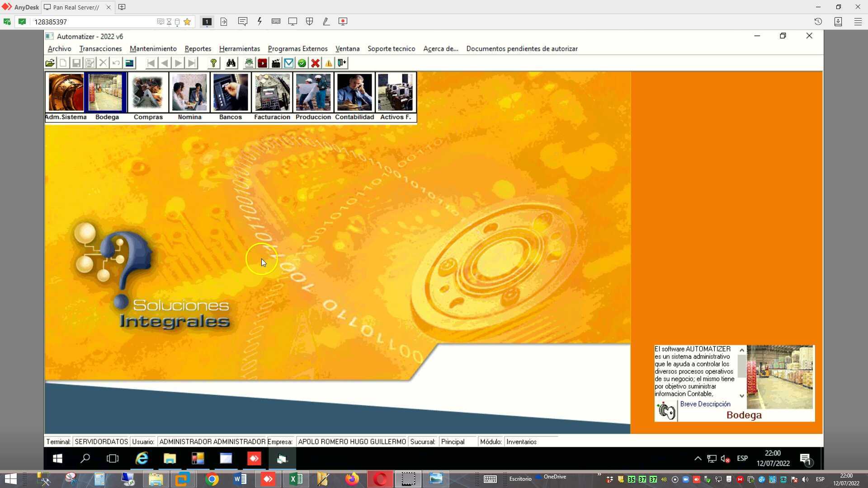Show hidden icons in remote system tray
Image resolution: width=868 pixels, height=488 pixels.
(x=698, y=459)
